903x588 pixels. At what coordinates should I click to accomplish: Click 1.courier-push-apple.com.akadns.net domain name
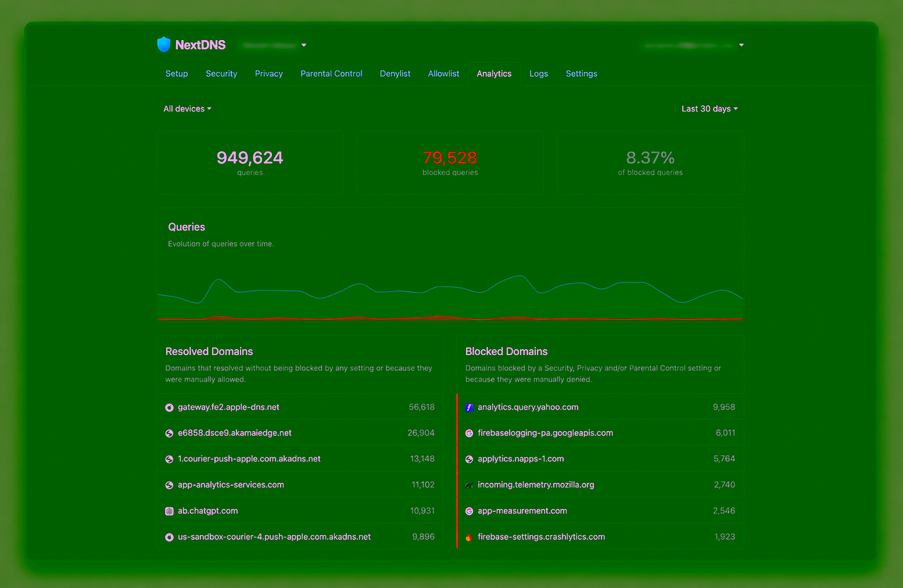tap(249, 459)
